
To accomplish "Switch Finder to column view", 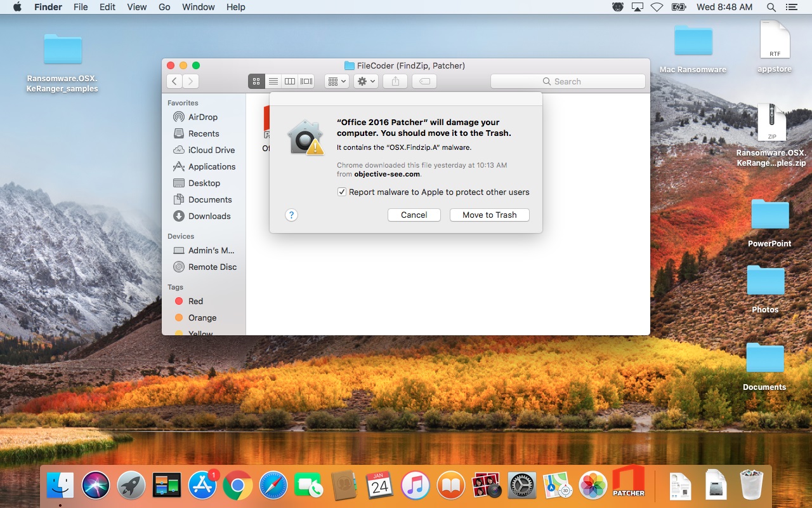I will 290,81.
